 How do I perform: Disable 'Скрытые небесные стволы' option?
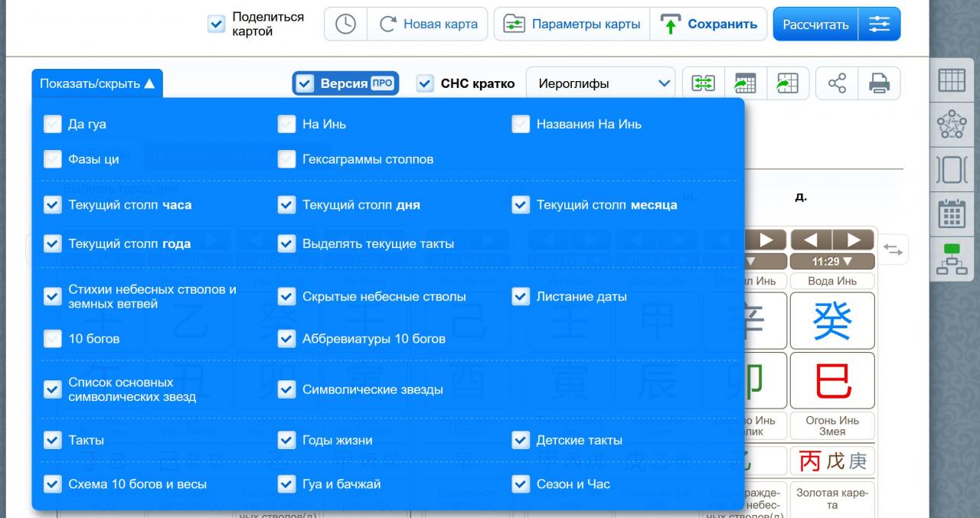pyautogui.click(x=286, y=297)
